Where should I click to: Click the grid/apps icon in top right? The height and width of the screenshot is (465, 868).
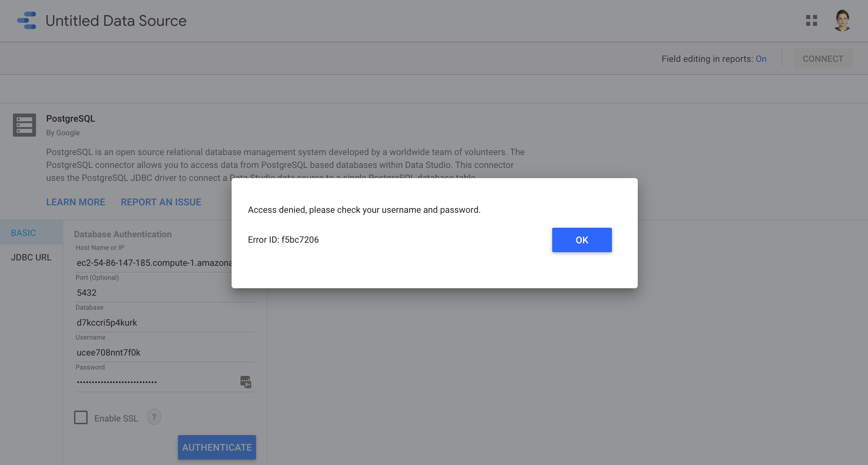tap(812, 21)
